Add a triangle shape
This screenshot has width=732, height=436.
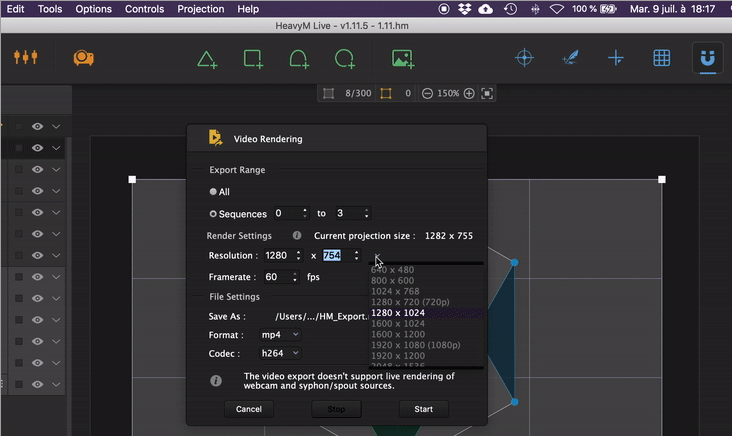207,59
